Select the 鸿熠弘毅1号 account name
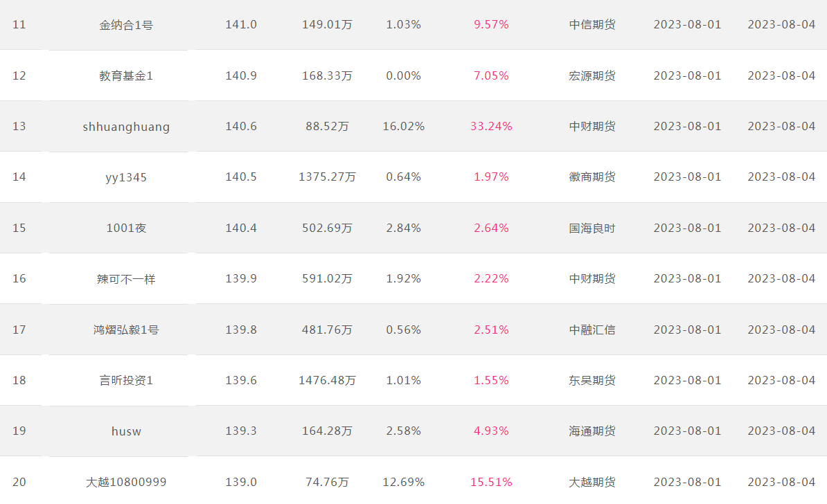 pyautogui.click(x=126, y=330)
